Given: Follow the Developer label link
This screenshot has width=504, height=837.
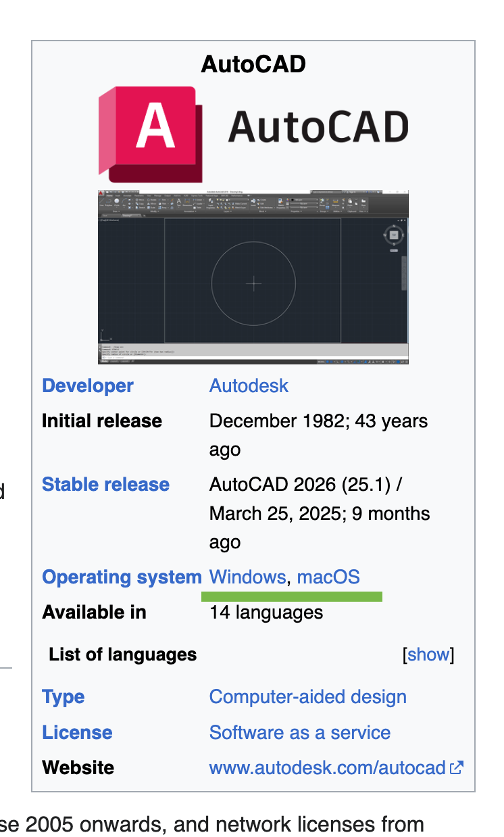Looking at the screenshot, I should (88, 386).
